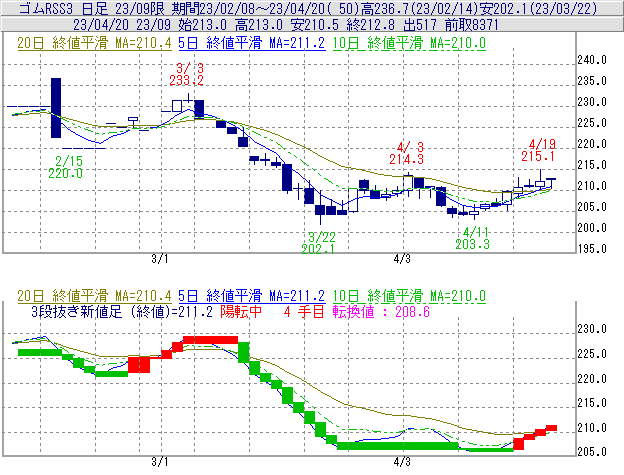Click the ゴムRSS3 日足 chart title header
Image resolution: width=624 pixels, height=475 pixels.
(308, 8)
